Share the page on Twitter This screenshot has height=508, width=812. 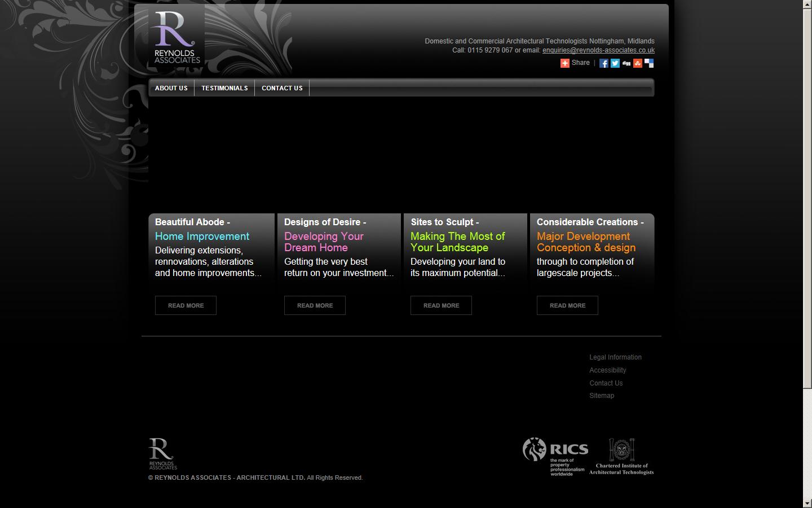[615, 63]
